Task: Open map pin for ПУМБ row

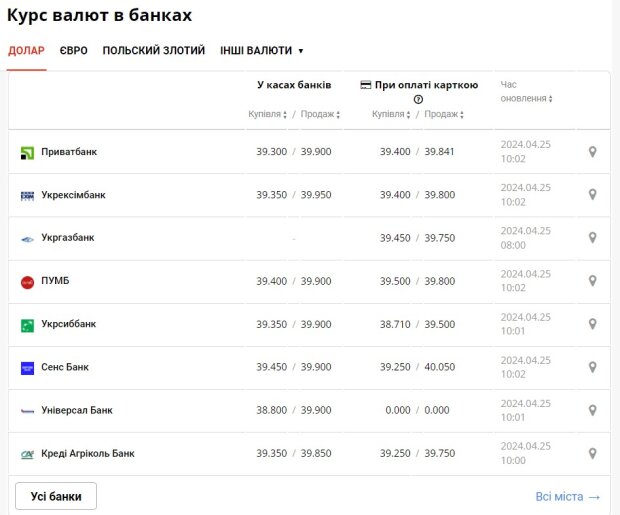Action: coord(592,281)
